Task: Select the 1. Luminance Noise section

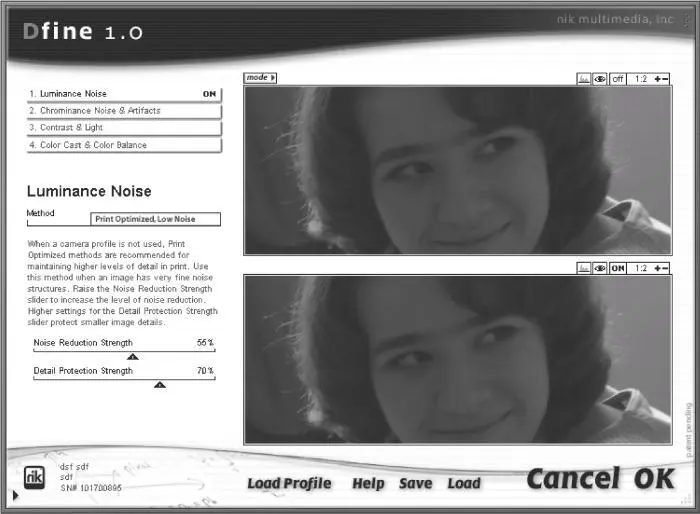Action: 124,94
